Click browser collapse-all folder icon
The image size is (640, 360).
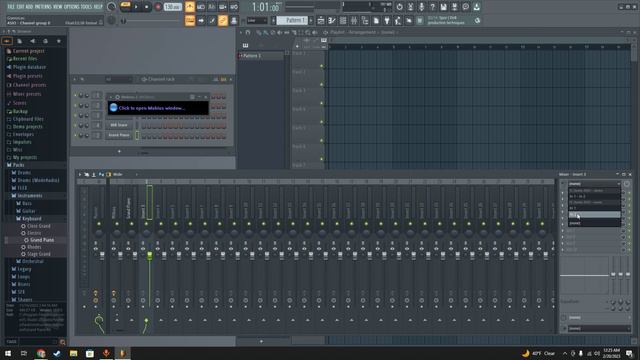pyautogui.click(x=7, y=41)
